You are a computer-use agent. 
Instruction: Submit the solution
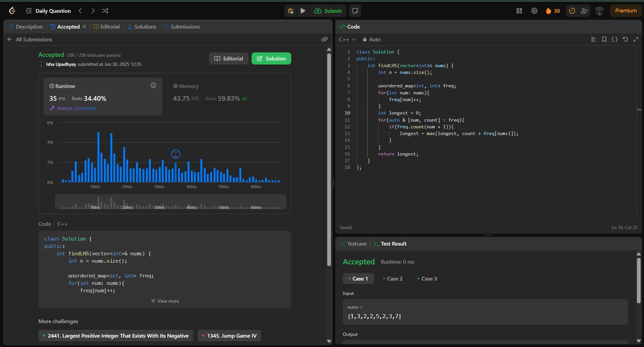[328, 11]
